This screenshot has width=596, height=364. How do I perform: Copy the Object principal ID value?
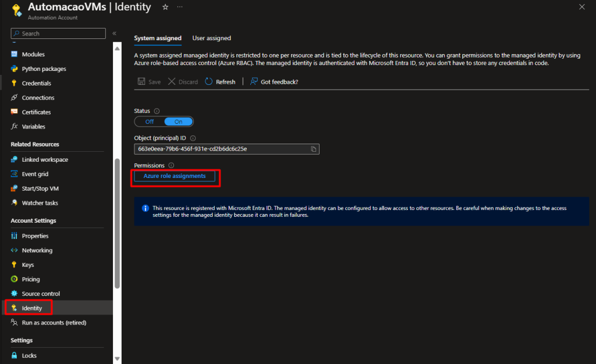tap(314, 149)
